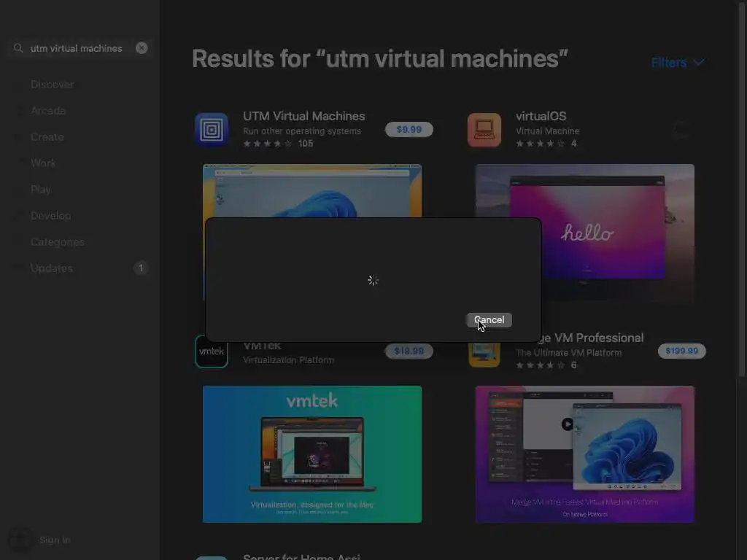Buy UTM Virtual Machines for $9.99
Image resolution: width=747 pixels, height=560 pixels.
click(409, 130)
